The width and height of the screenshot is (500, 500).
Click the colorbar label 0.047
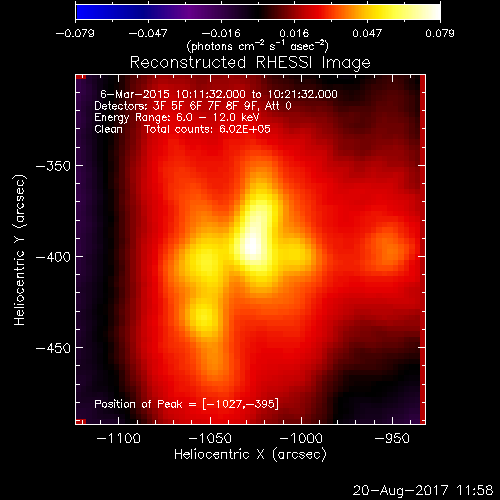click(x=367, y=33)
